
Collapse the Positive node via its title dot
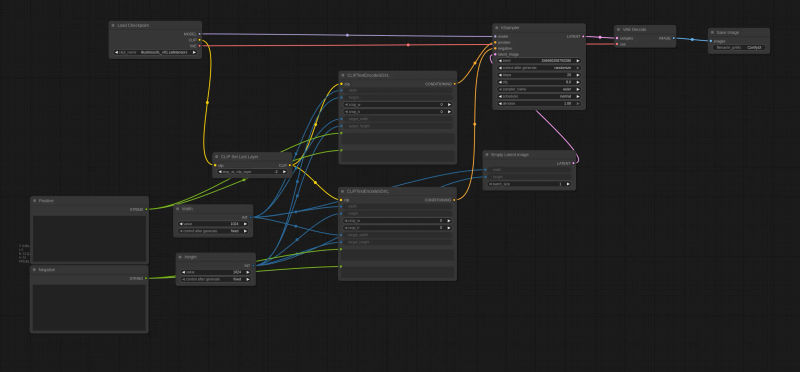click(35, 201)
